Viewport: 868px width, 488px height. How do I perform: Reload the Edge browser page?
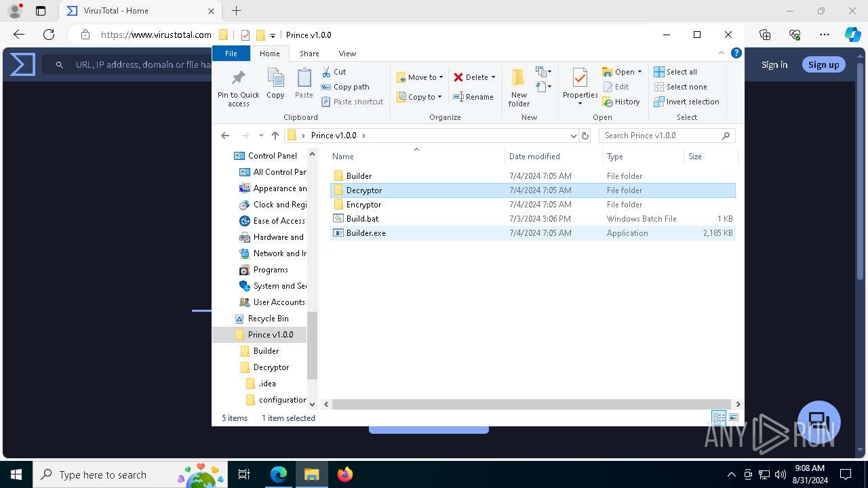pyautogui.click(x=48, y=35)
